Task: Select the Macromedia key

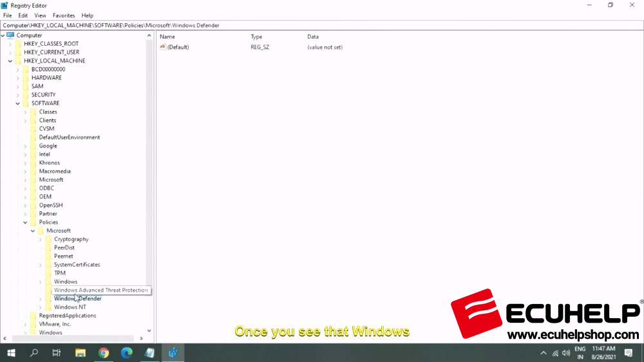Action: [x=55, y=171]
